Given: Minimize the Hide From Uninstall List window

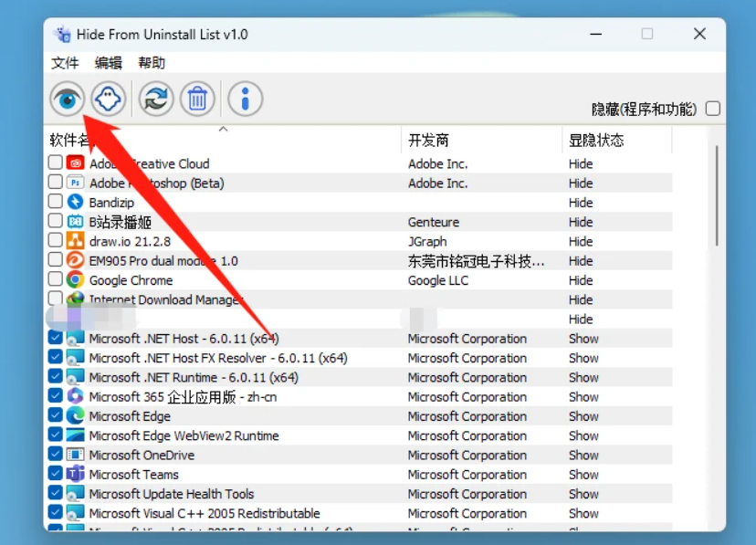Looking at the screenshot, I should (x=596, y=34).
